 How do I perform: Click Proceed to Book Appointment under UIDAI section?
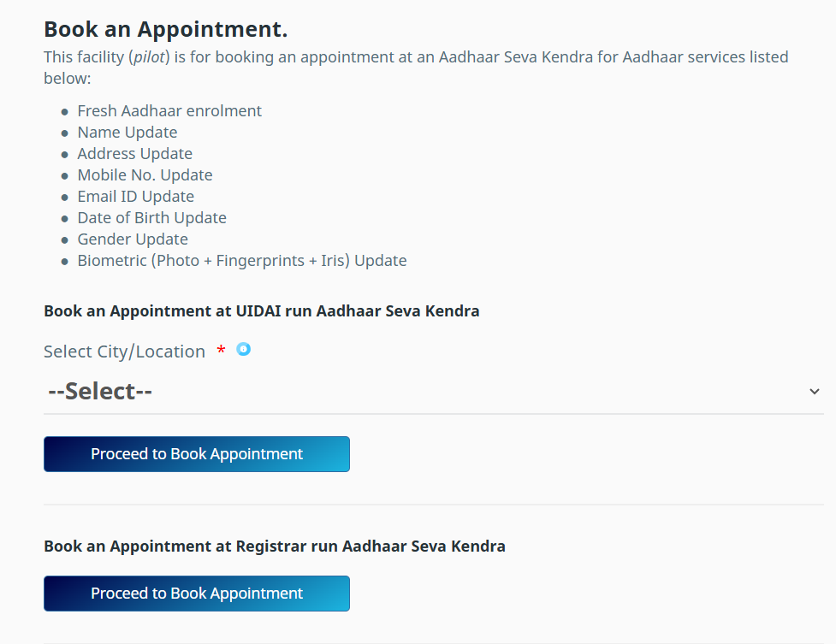197,454
